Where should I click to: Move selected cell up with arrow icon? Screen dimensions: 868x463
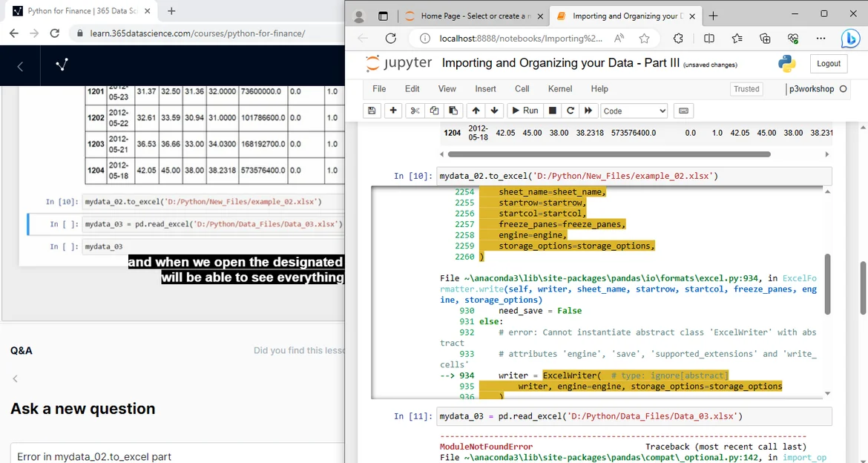coord(476,111)
